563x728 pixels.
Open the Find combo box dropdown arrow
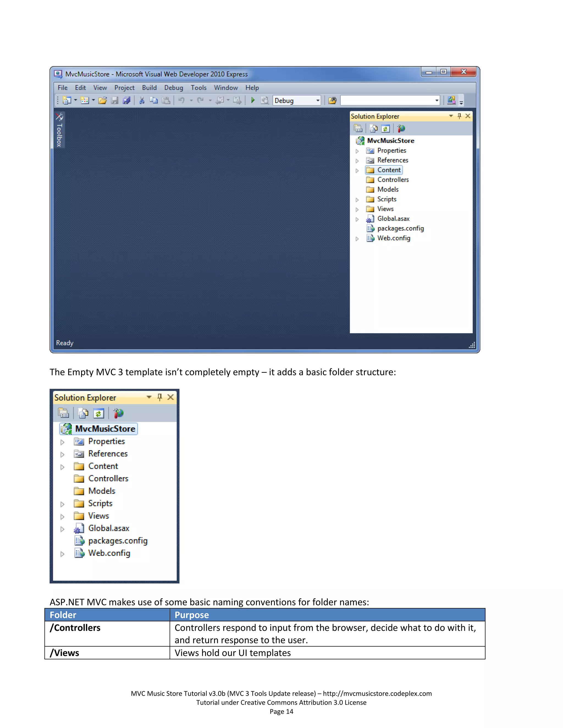click(x=437, y=100)
